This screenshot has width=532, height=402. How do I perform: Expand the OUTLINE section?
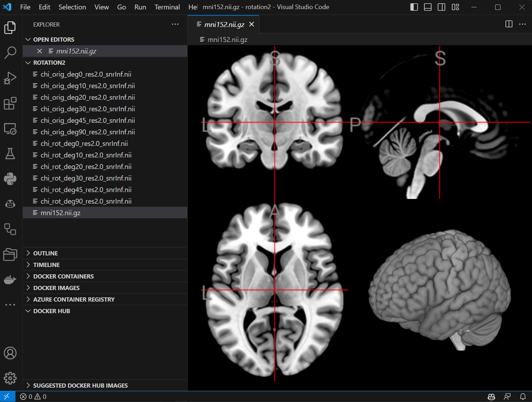coord(46,253)
